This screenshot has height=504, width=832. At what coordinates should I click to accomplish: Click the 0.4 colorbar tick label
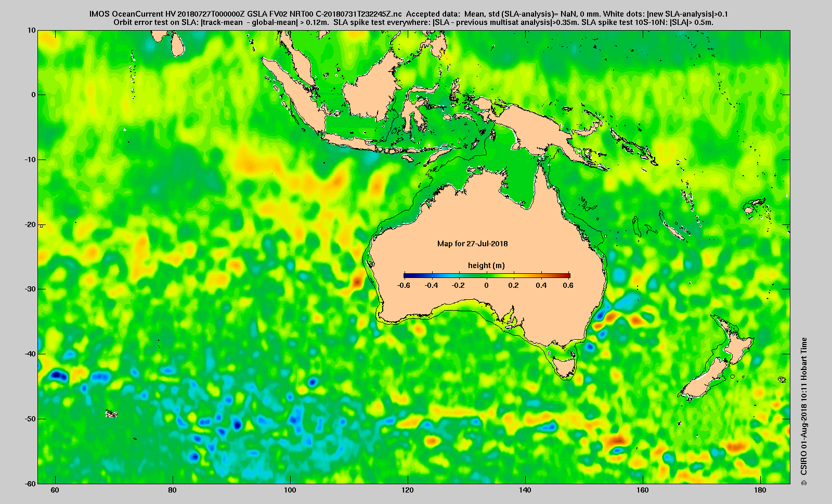coord(541,285)
